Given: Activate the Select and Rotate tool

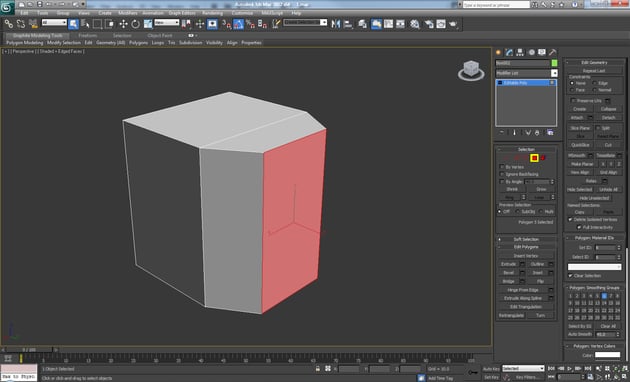Looking at the screenshot, I should 135,24.
